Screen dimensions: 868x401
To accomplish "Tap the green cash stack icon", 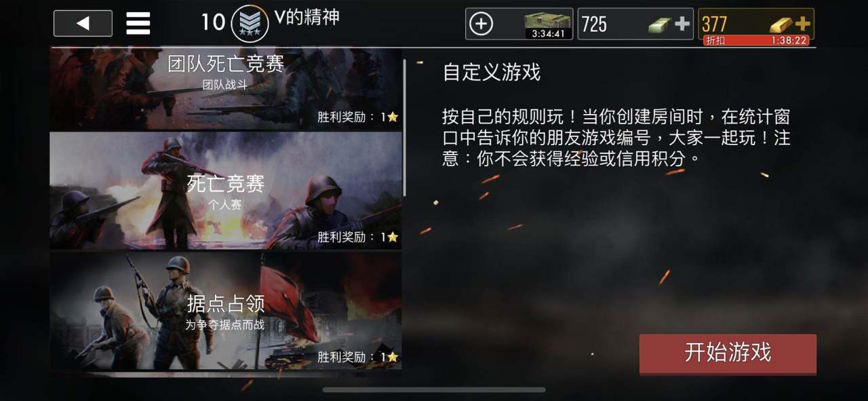I will click(x=659, y=26).
